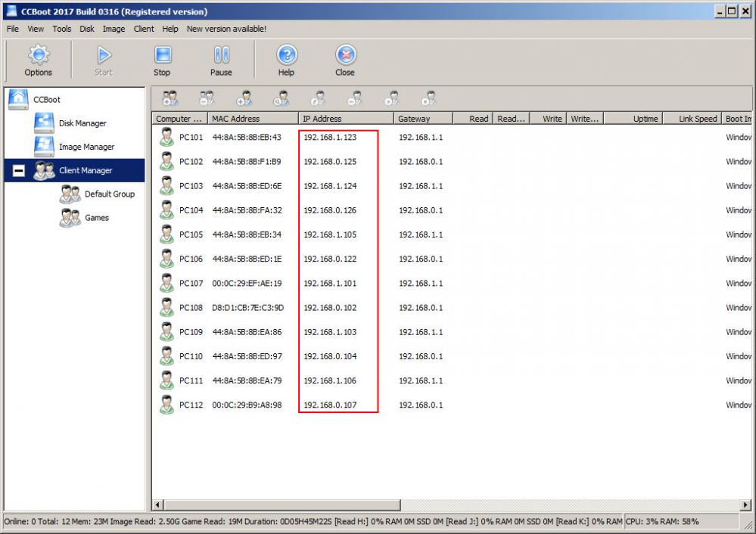The width and height of the screenshot is (756, 534).
Task: Open the Help menu in the menu bar
Action: click(170, 29)
